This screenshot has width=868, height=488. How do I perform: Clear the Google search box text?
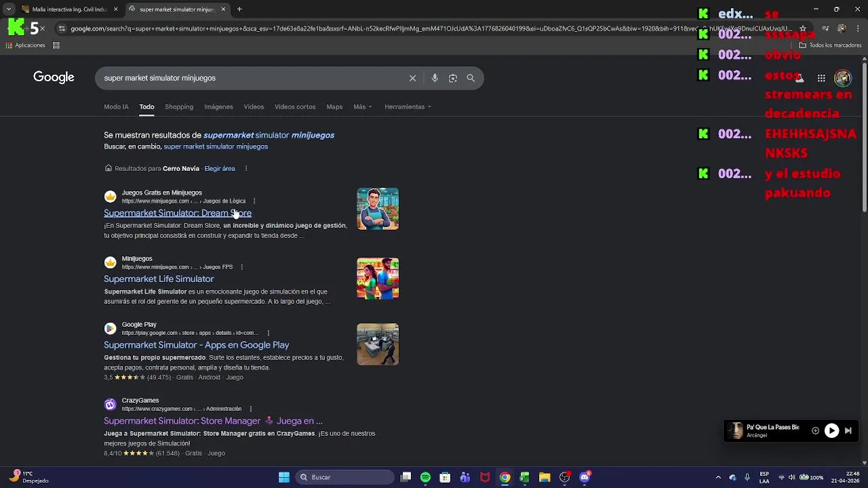pyautogui.click(x=412, y=78)
